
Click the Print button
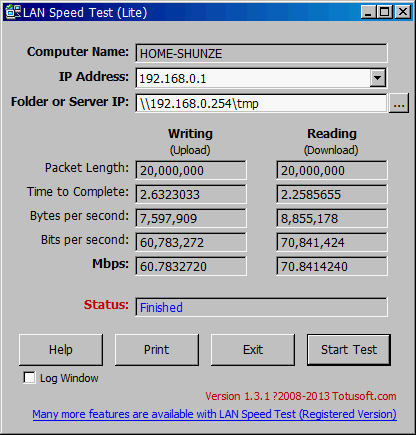point(157,350)
